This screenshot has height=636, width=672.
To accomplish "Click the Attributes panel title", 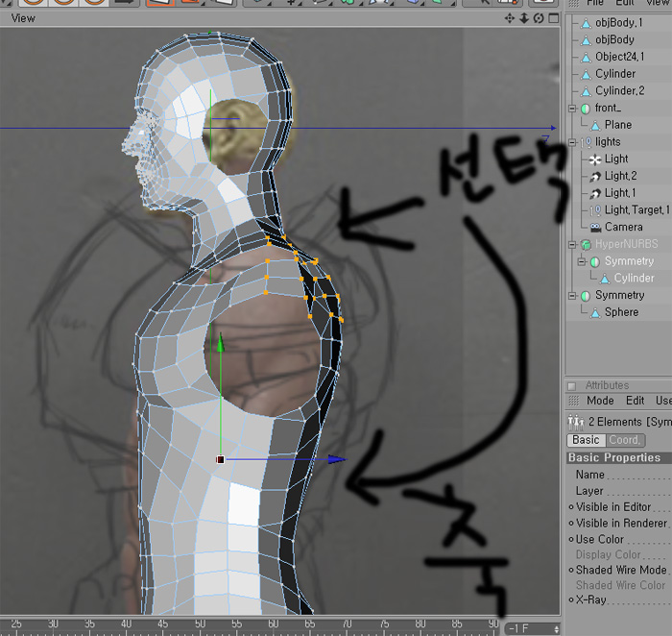I will (607, 385).
